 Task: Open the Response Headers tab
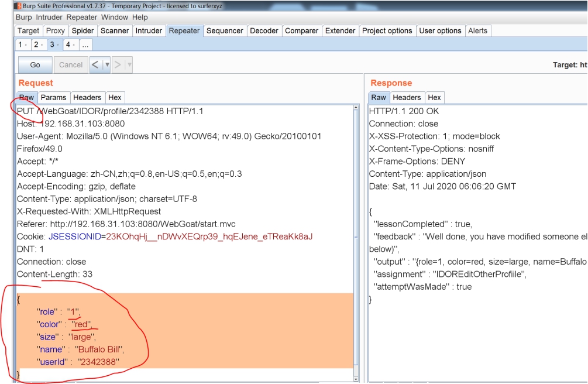407,98
